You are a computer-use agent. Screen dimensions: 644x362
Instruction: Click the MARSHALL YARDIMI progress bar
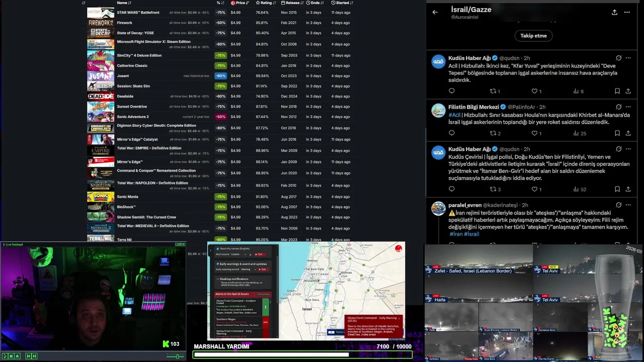point(302,355)
